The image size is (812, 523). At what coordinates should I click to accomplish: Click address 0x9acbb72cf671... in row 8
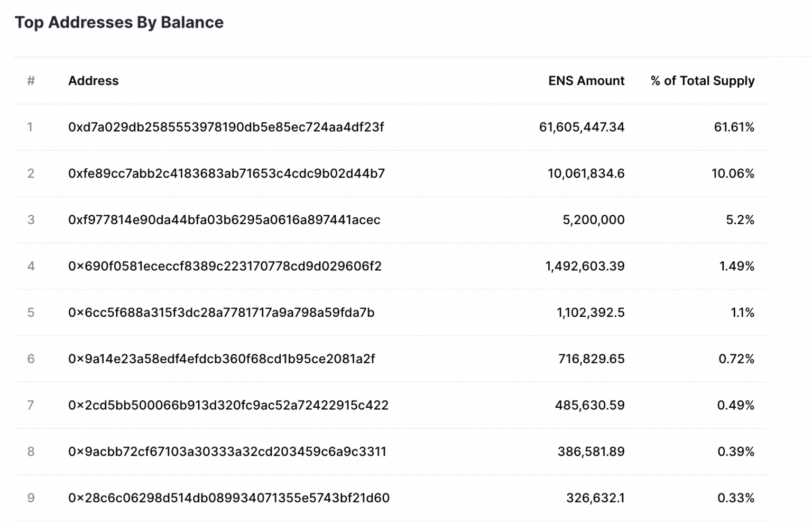click(227, 452)
